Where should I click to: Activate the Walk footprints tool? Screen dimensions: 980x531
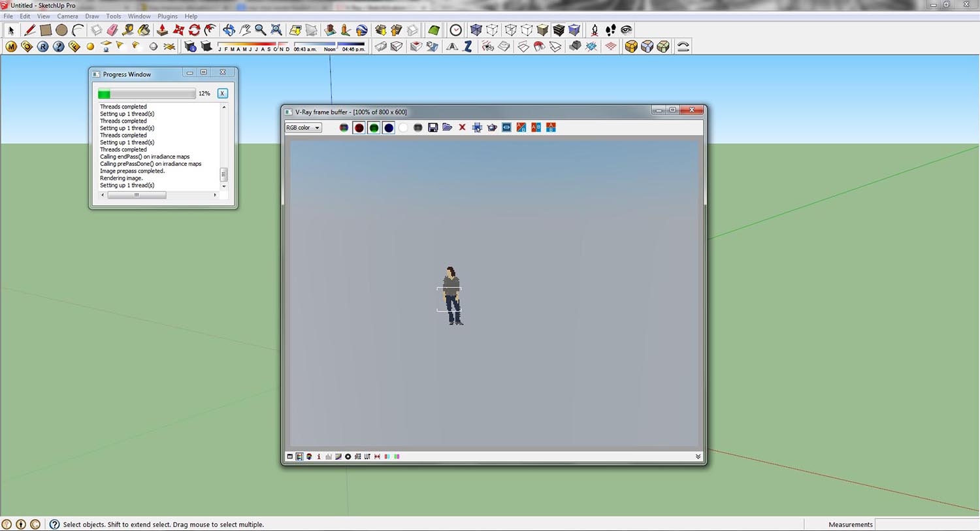pyautogui.click(x=610, y=30)
